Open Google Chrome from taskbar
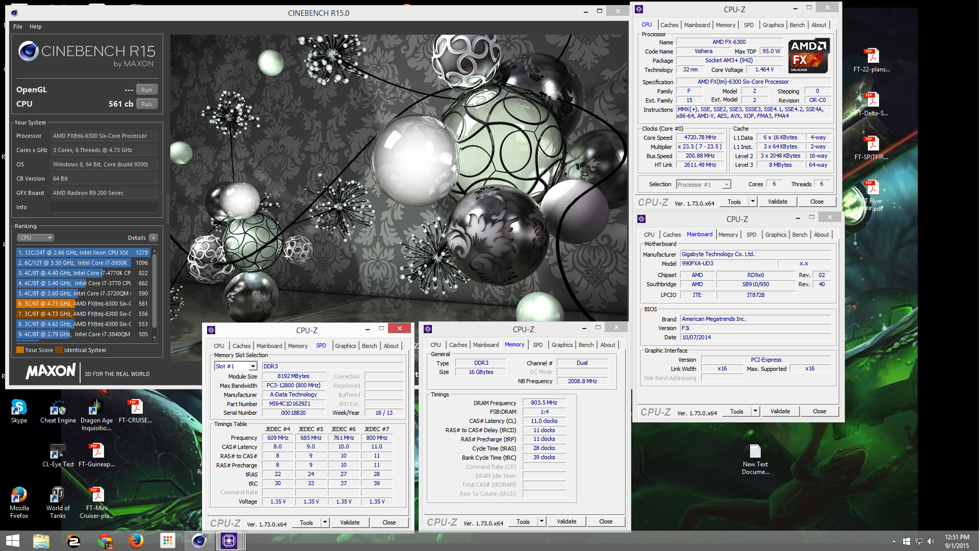Viewport: 980px width, 551px height. (105, 541)
